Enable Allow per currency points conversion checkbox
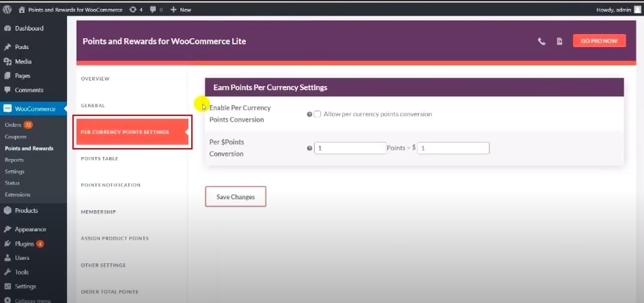 pos(317,114)
